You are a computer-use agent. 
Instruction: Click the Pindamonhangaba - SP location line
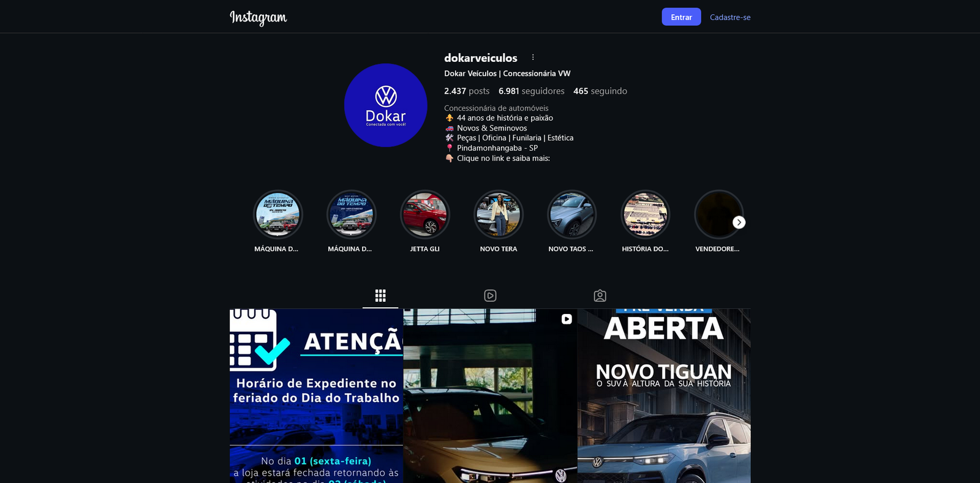491,148
